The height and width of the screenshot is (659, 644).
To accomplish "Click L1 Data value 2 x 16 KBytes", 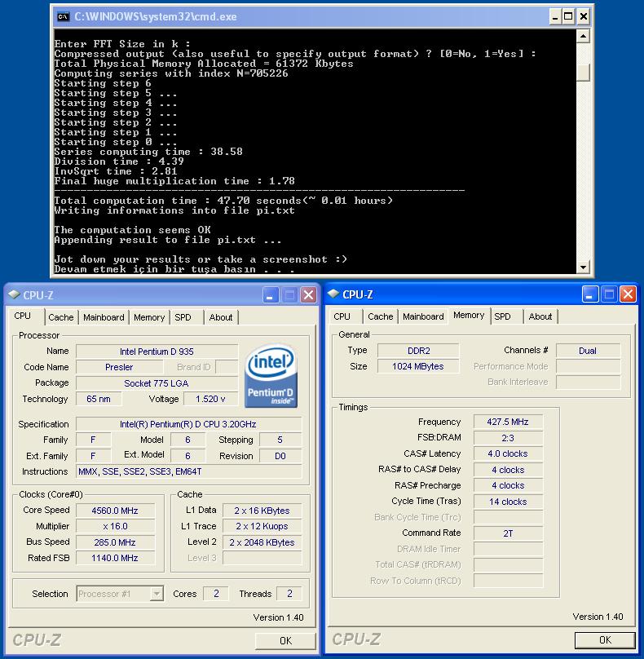I will click(262, 511).
